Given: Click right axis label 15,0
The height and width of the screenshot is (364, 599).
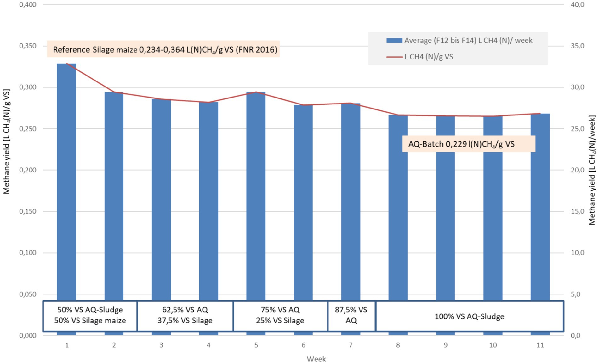Looking at the screenshot, I should (578, 211).
